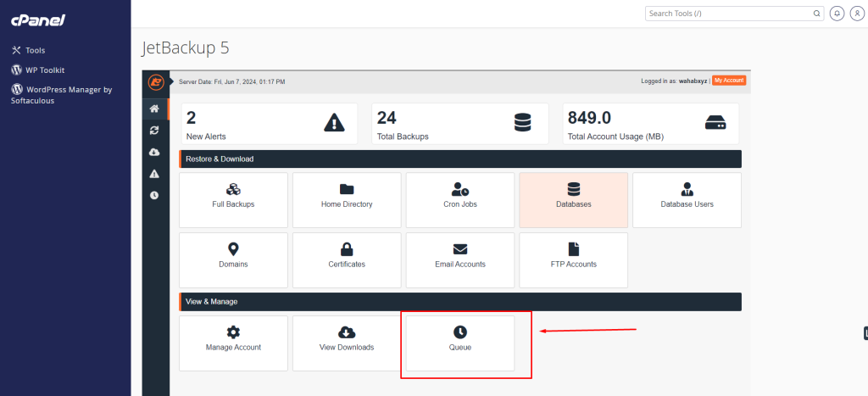This screenshot has height=396, width=868.
Task: Open the New Alerts summary card
Action: pos(268,124)
